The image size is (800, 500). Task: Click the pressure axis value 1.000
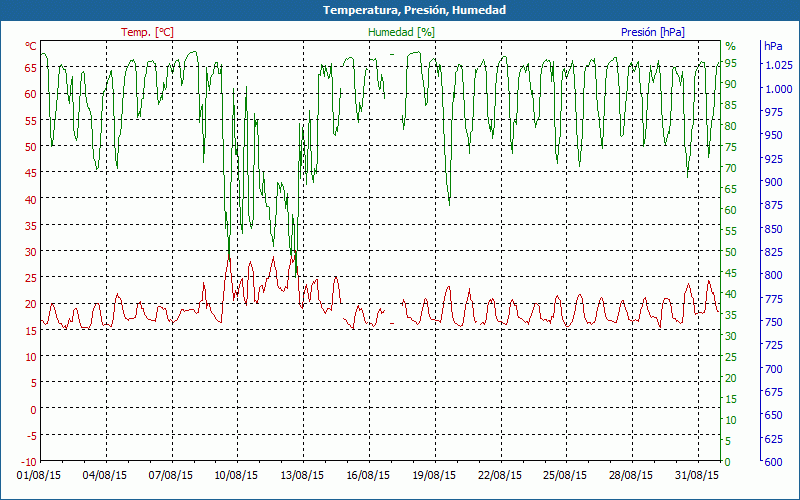tap(779, 89)
